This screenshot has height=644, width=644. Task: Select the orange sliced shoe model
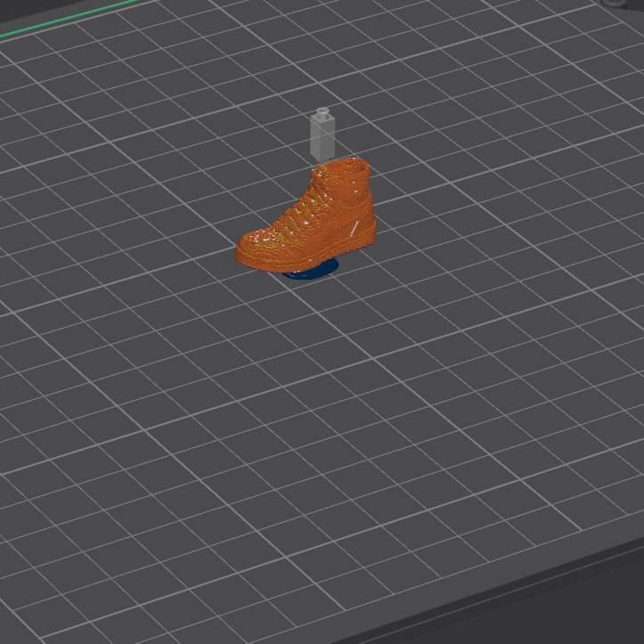(306, 216)
